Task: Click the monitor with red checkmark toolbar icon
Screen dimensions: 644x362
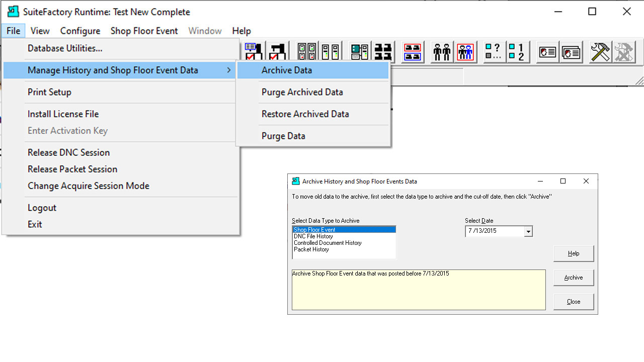Action: (x=253, y=52)
